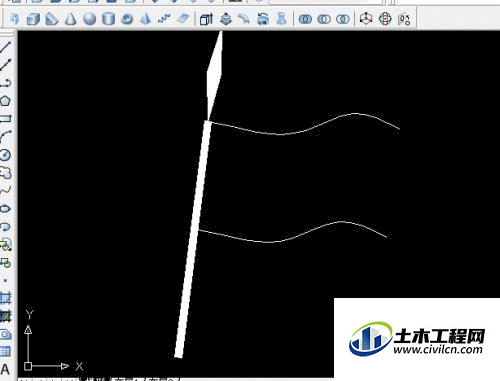Pick the Polyline tool
Image resolution: width=500 pixels, height=381 pixels.
click(6, 83)
